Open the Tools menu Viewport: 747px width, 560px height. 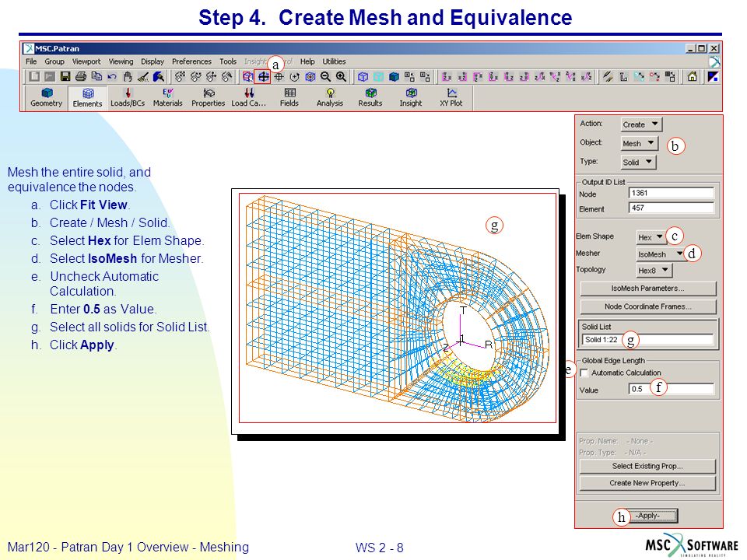click(x=228, y=61)
